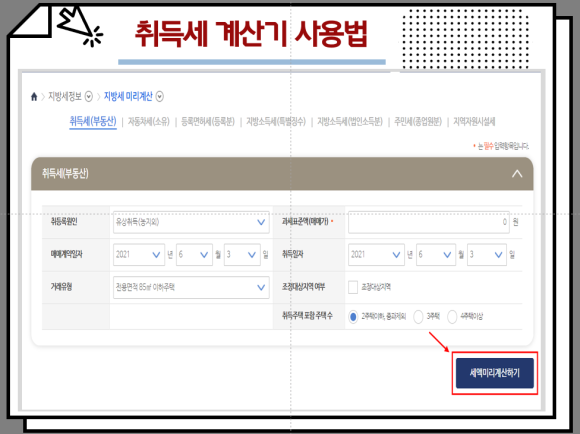
Task: Open the 취득일자 day dropdown
Action: click(487, 255)
